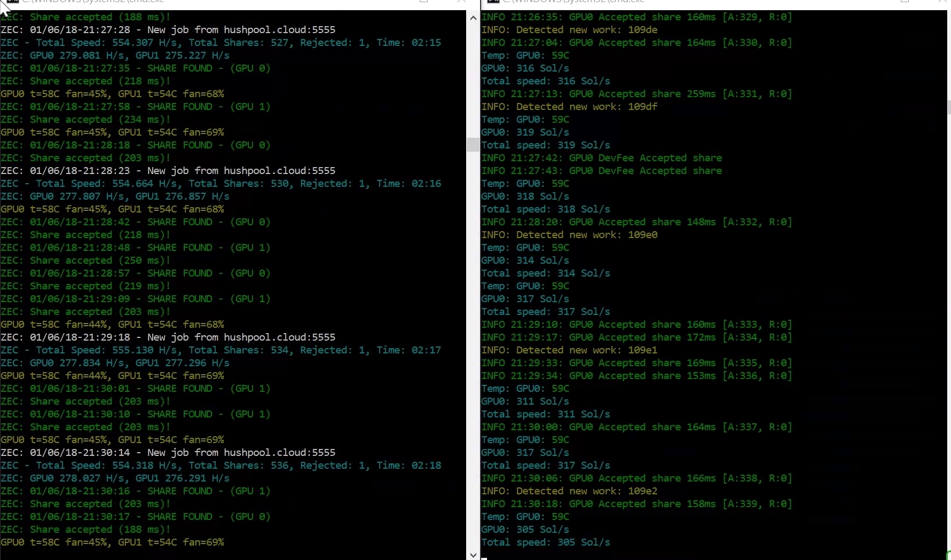Click 'Detected new work: 109e0' line
The image size is (951, 560).
coord(570,235)
